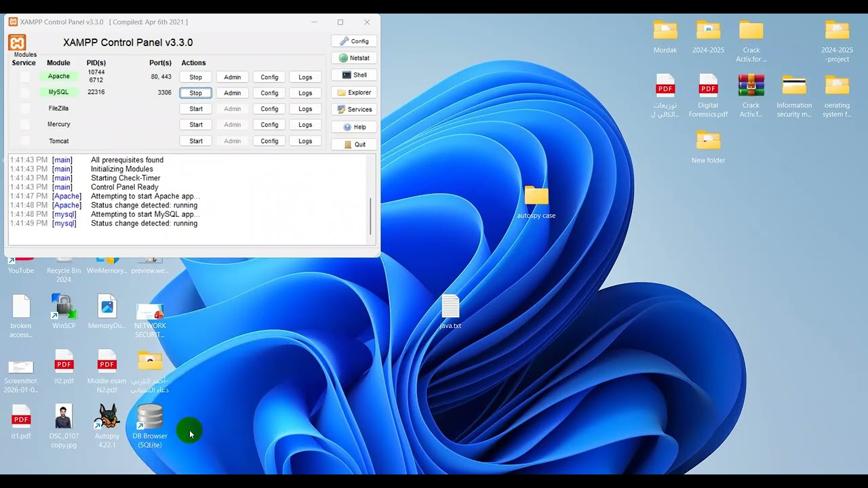Open Apache module Config
868x488 pixels.
click(269, 77)
